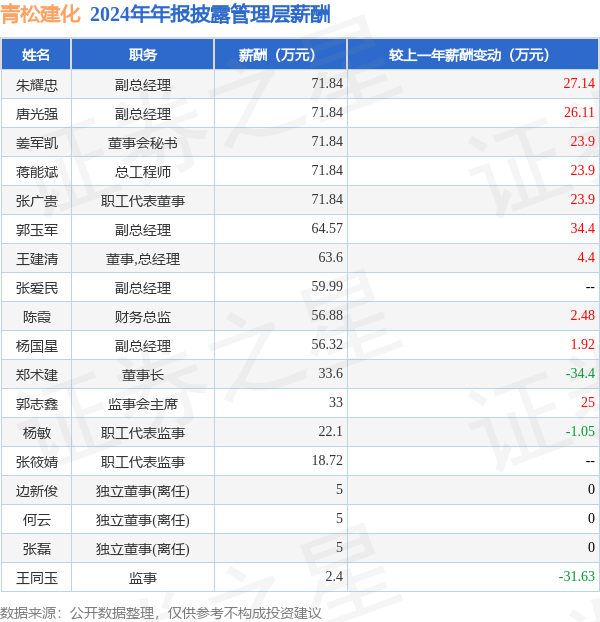This screenshot has width=600, height=622.
Task: Click the 数据来源 footer disclaimer text
Action: coord(161,613)
